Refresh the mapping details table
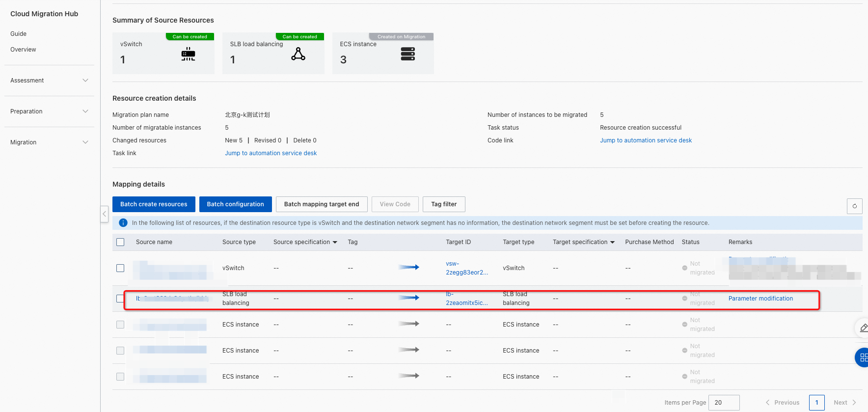Image resolution: width=868 pixels, height=412 pixels. pyautogui.click(x=854, y=206)
